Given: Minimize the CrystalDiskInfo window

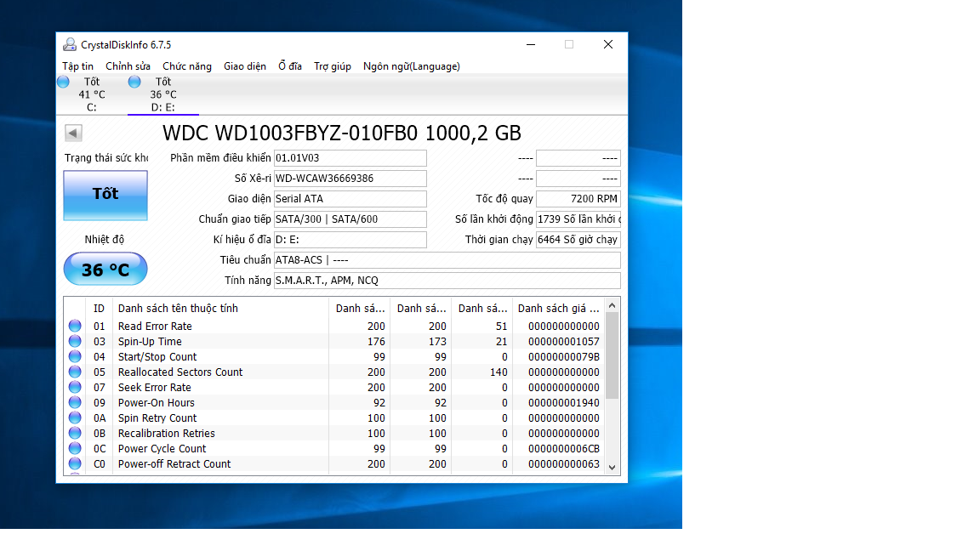Looking at the screenshot, I should click(531, 44).
